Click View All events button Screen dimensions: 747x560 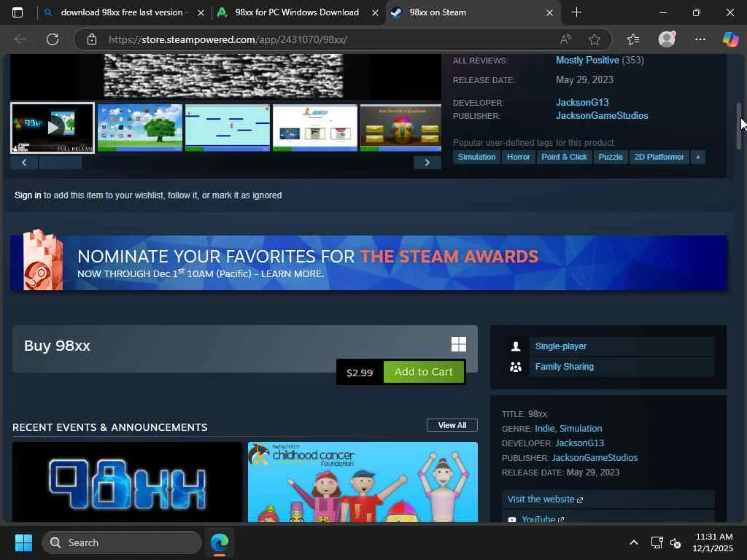coord(452,425)
